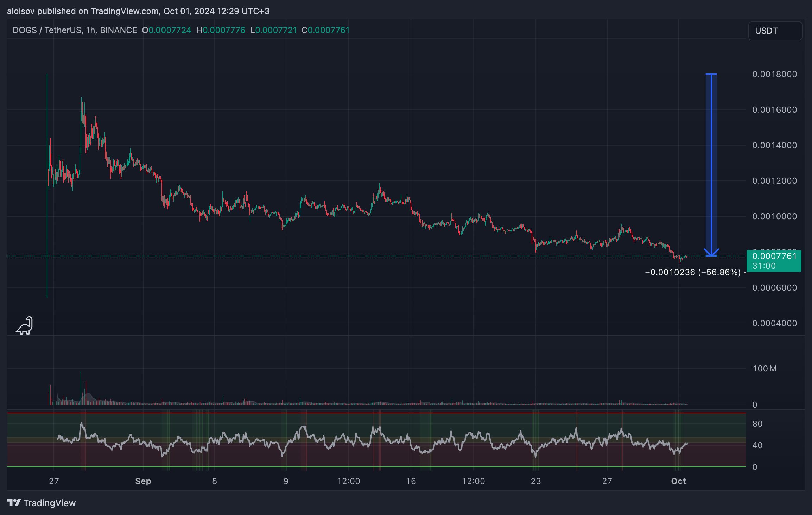The height and width of the screenshot is (515, 812).
Task: Click the red upper RSI boundary line
Action: pos(352,413)
